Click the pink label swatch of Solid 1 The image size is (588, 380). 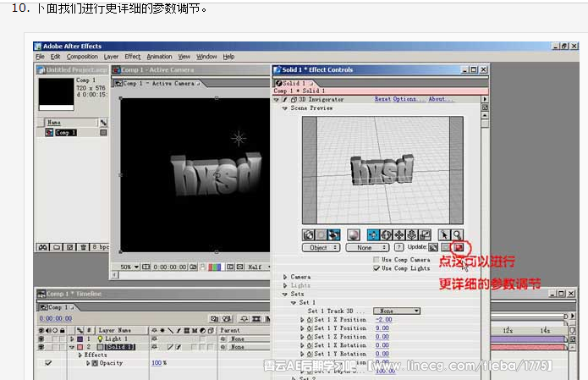(x=80, y=347)
